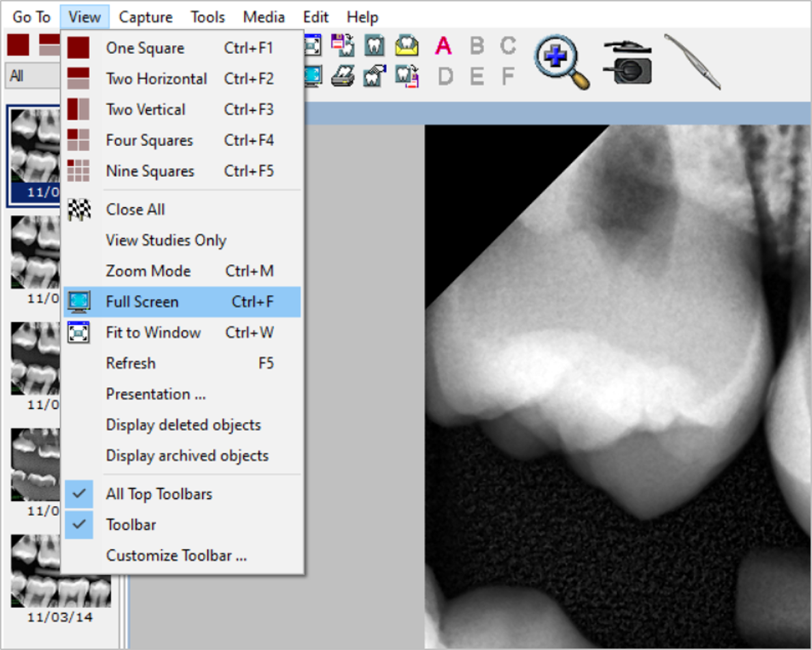Open the Go To menu
The width and height of the screenshot is (812, 650).
(31, 17)
